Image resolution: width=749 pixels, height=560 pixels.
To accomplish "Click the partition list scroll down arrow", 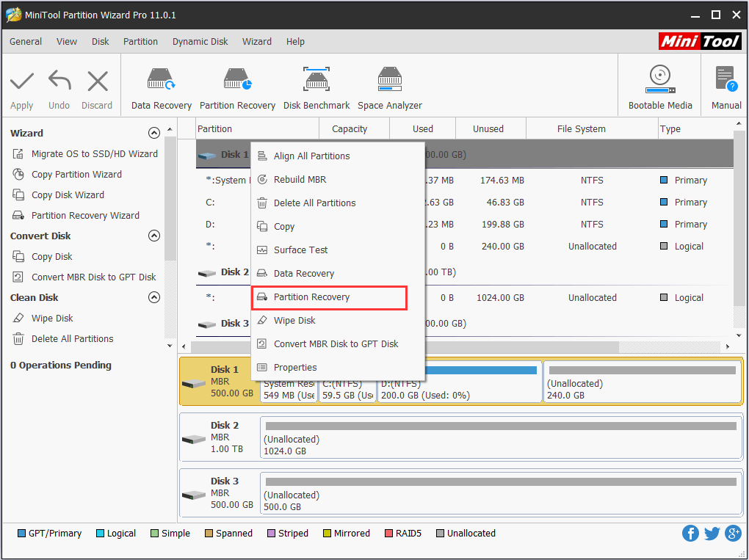I will click(x=739, y=335).
